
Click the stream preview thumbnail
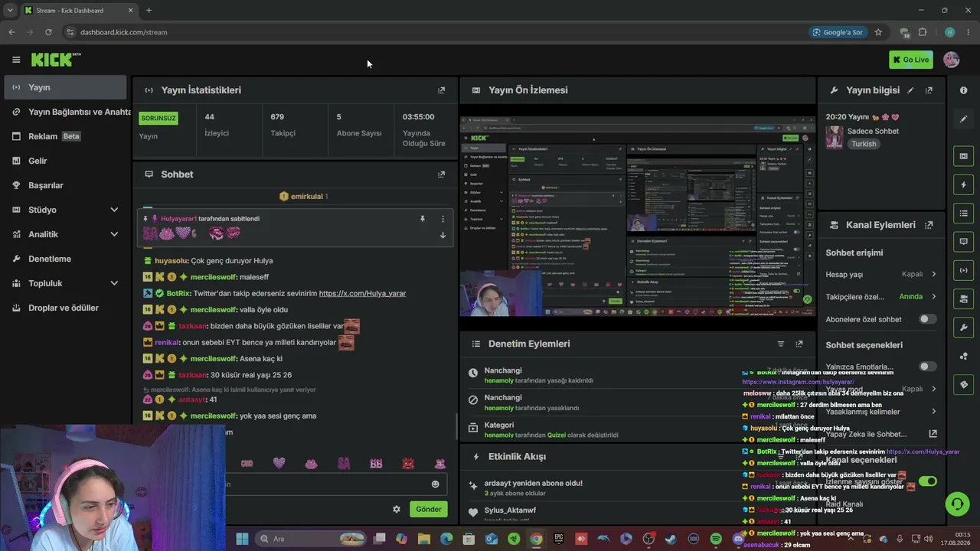[x=638, y=217]
